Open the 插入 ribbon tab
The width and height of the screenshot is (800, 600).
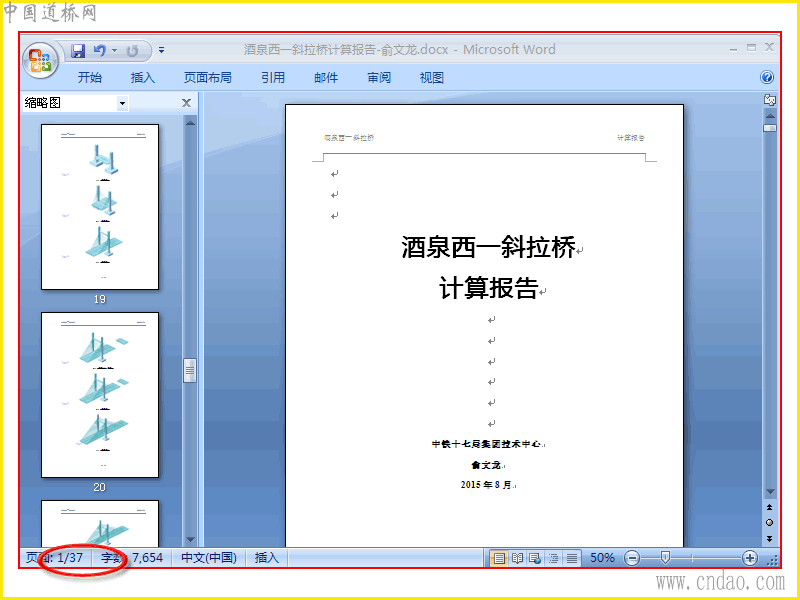[143, 78]
